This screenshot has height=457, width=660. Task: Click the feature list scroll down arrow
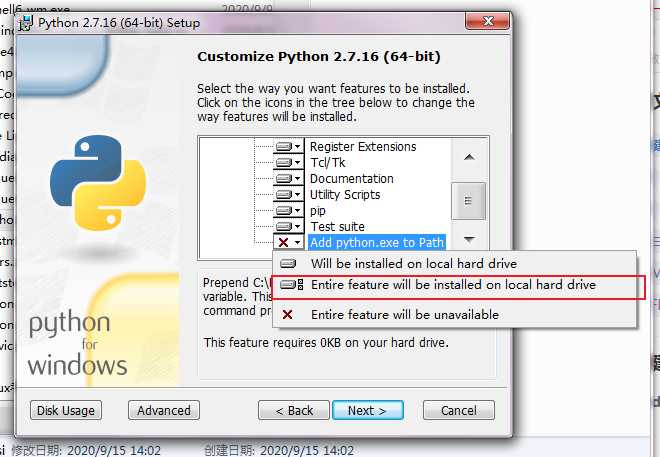pyautogui.click(x=469, y=239)
